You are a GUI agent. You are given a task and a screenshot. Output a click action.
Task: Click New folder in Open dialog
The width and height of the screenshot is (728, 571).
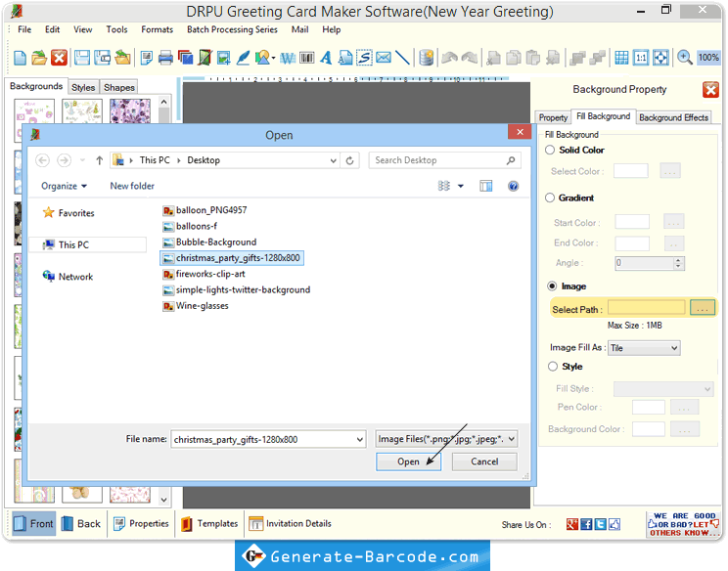click(132, 186)
